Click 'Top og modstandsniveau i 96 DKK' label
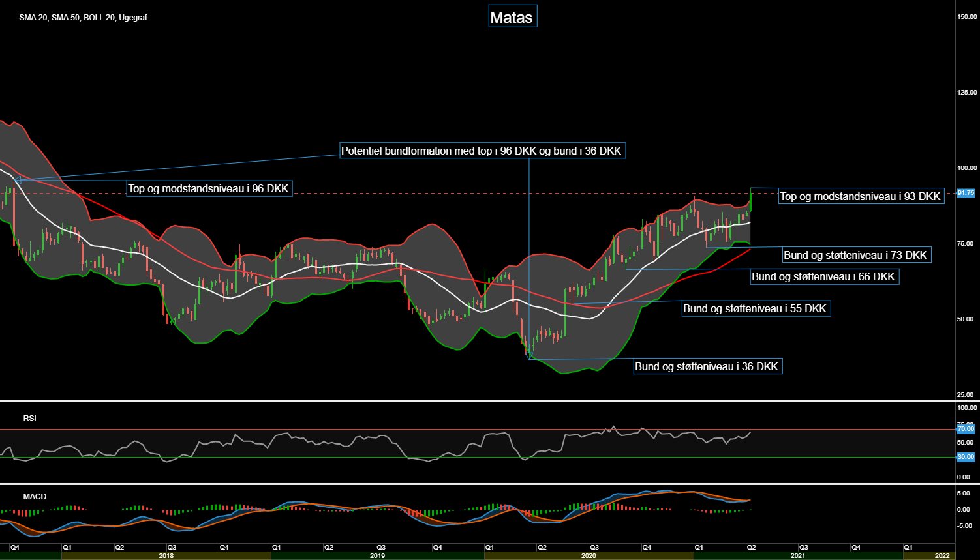This screenshot has width=980, height=560. tap(209, 189)
